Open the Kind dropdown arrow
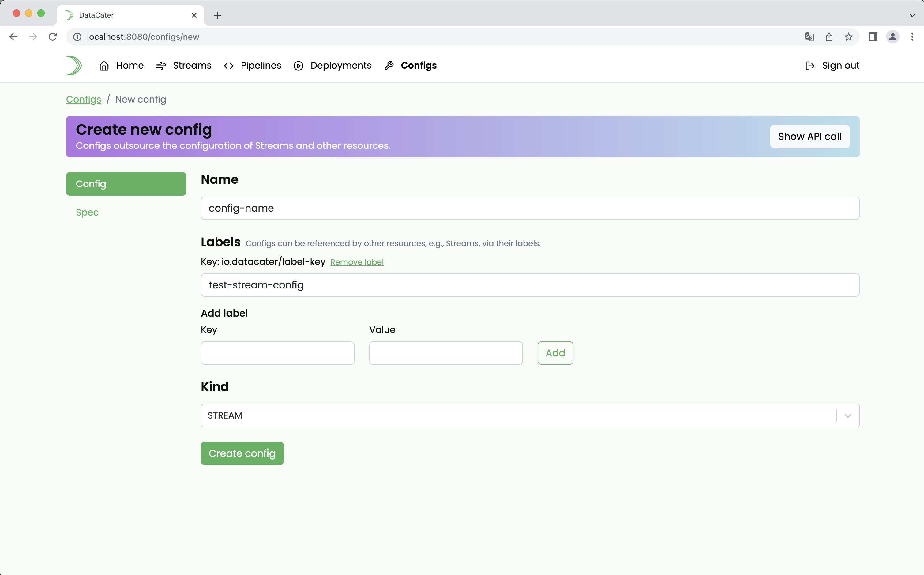Screen dimensions: 924x575 click(848, 416)
